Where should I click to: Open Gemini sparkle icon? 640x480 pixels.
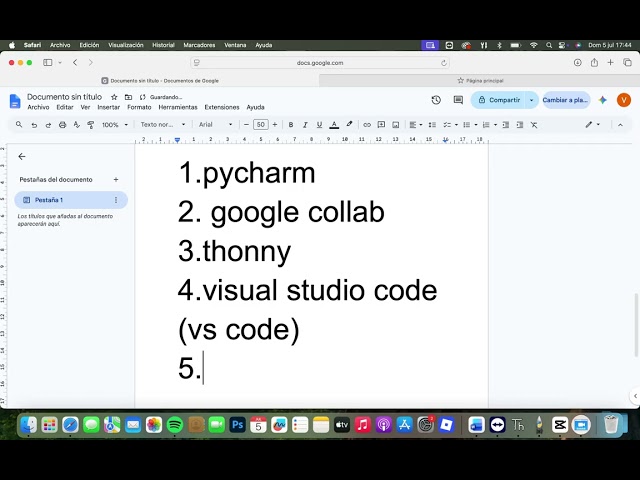[602, 100]
